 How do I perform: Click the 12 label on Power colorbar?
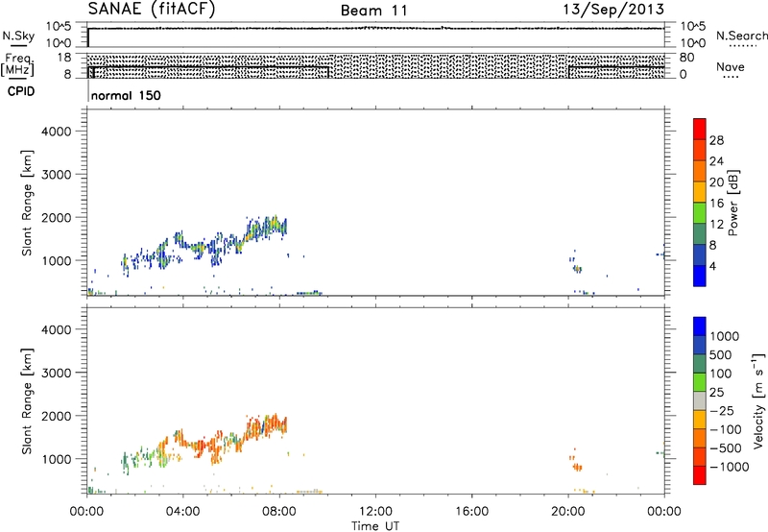point(716,224)
